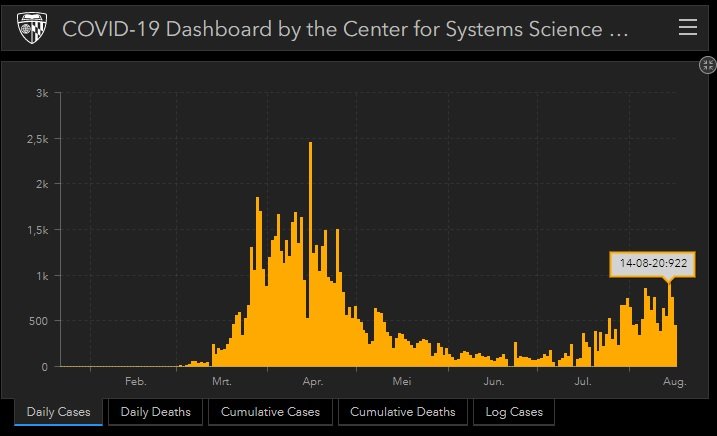Viewport: 717px width, 436px height.
Task: Click the Feb. label on the x-axis
Action: pos(136,381)
